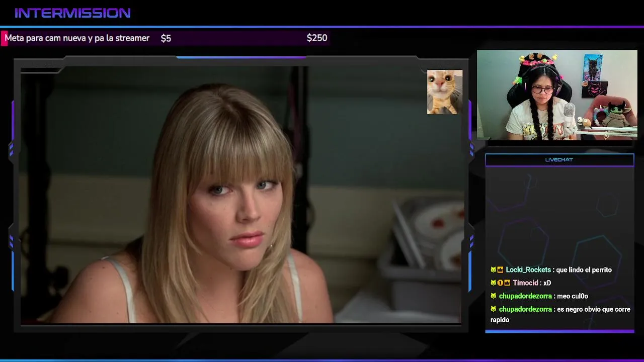Click the cat badge beside Timocid
This screenshot has width=644, height=362.
[494, 283]
